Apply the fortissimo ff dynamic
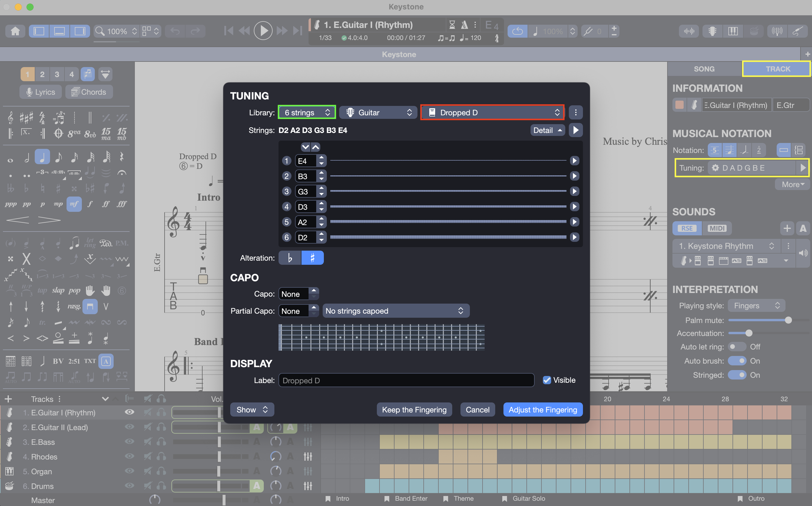 click(x=106, y=204)
